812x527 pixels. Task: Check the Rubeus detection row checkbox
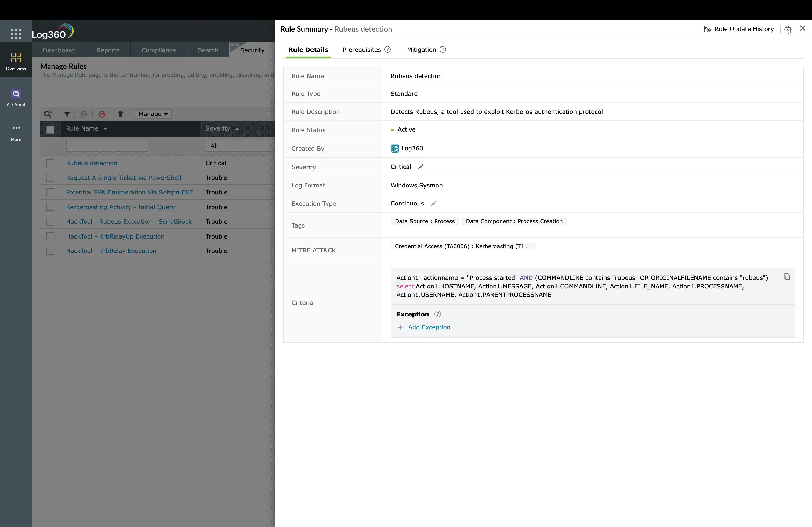point(50,163)
